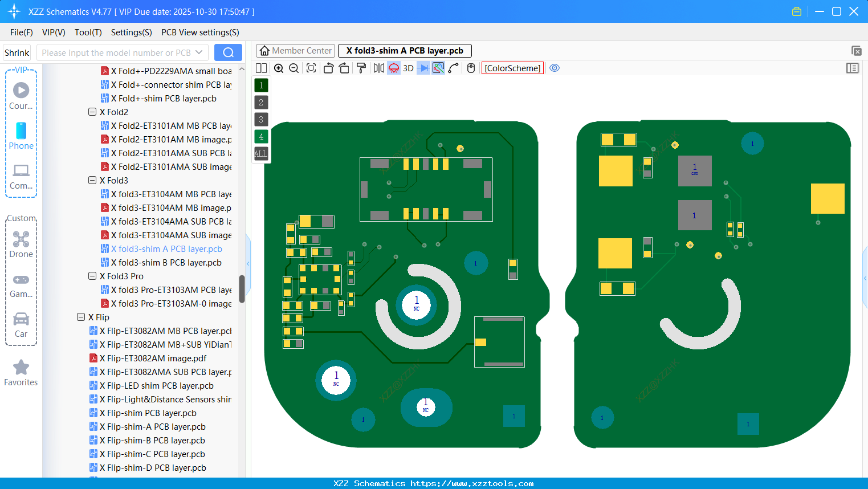The image size is (868, 489).
Task: Toggle visibility with the eye icon
Action: coord(555,68)
